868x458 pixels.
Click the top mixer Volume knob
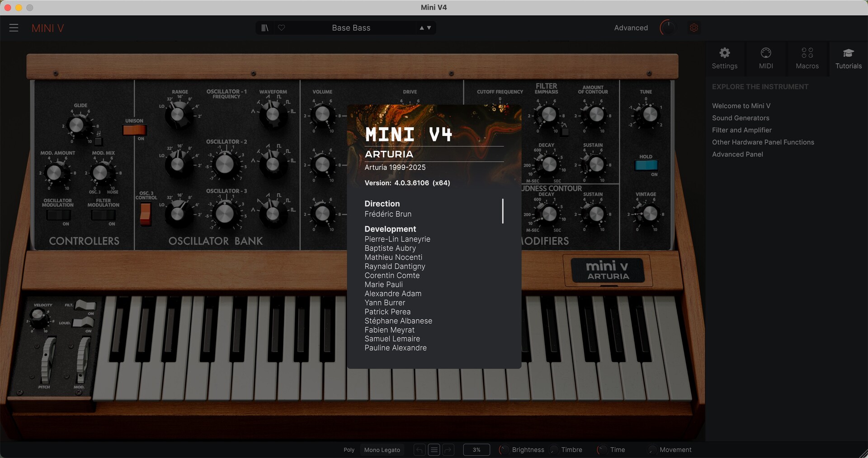click(x=322, y=114)
